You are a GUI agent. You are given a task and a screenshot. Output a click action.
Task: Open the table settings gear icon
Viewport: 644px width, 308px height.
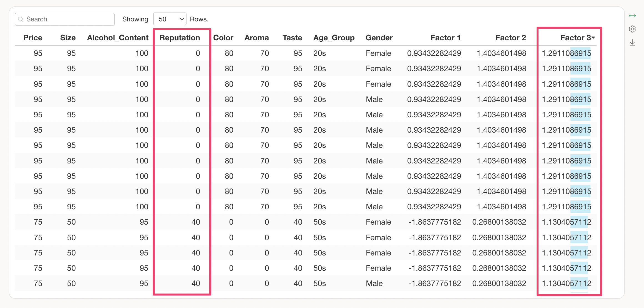pyautogui.click(x=632, y=29)
